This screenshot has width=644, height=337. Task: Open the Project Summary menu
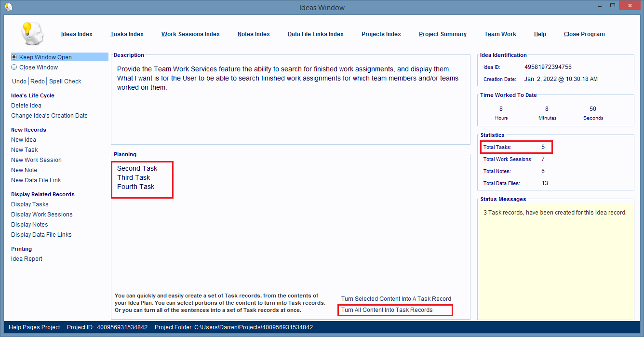point(443,34)
